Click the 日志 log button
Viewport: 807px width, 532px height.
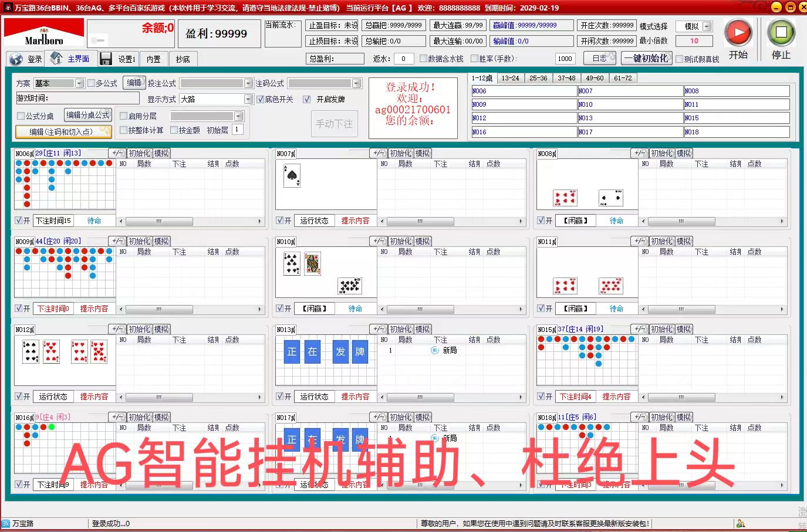click(599, 58)
